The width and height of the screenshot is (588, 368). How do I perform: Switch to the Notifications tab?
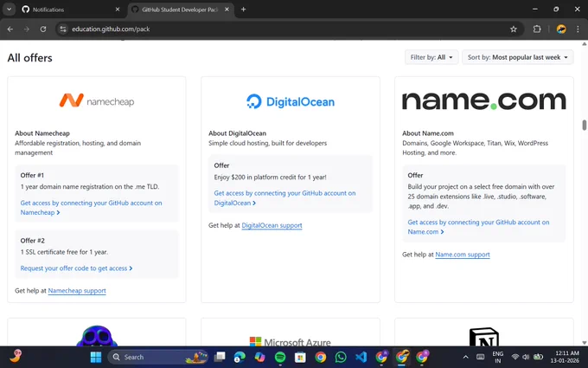[69, 10]
